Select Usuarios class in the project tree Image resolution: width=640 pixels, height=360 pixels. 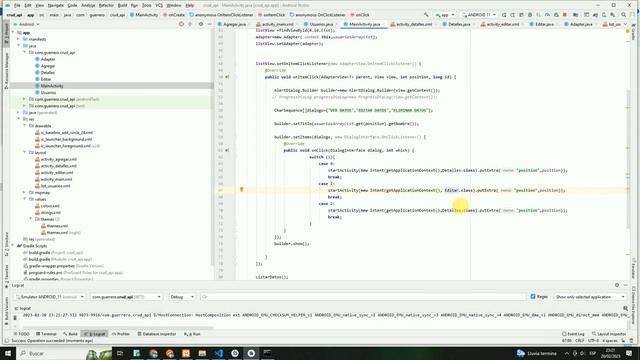coord(46,93)
